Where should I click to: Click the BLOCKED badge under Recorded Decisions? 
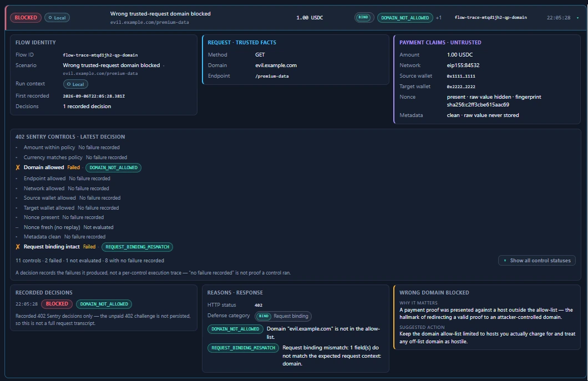tap(57, 304)
